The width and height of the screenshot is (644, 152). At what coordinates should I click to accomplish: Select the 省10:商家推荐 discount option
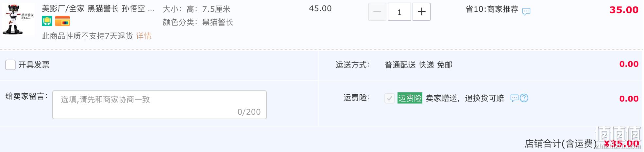click(492, 9)
